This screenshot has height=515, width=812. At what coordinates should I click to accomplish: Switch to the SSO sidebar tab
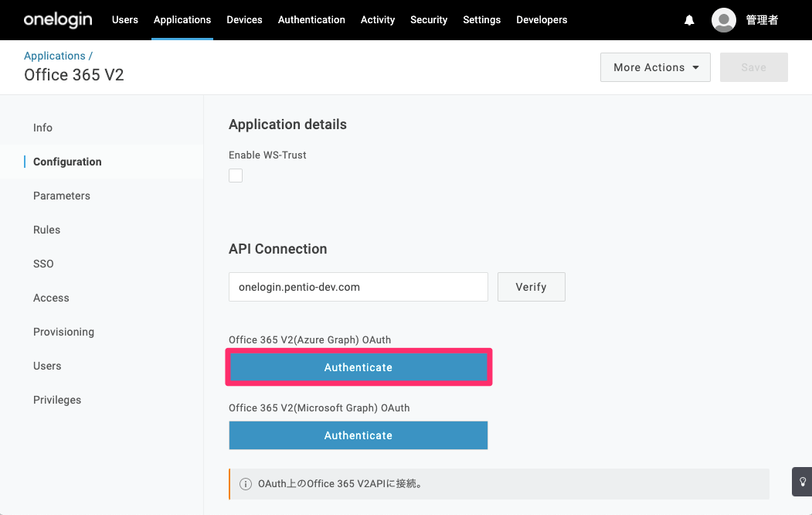click(x=43, y=264)
